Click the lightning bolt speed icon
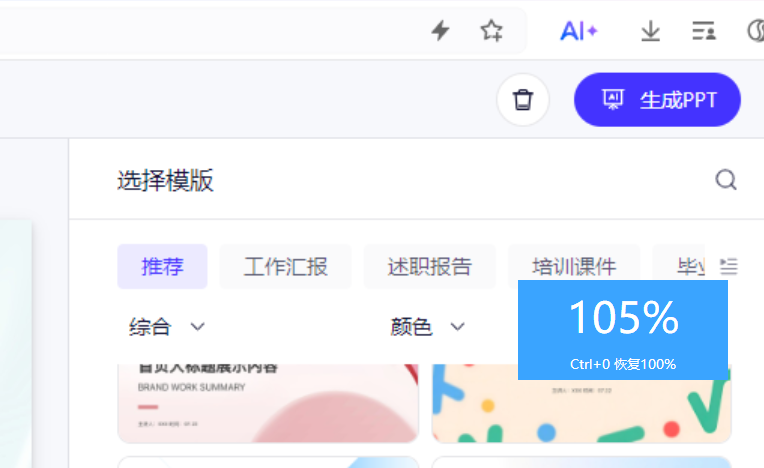This screenshot has height=468, width=764. pyautogui.click(x=440, y=31)
